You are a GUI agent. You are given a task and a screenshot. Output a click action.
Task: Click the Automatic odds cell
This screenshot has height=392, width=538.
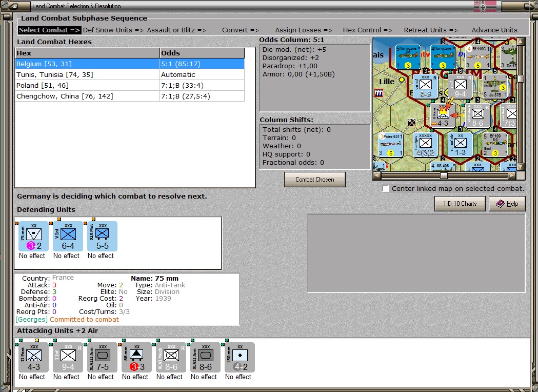click(202, 74)
